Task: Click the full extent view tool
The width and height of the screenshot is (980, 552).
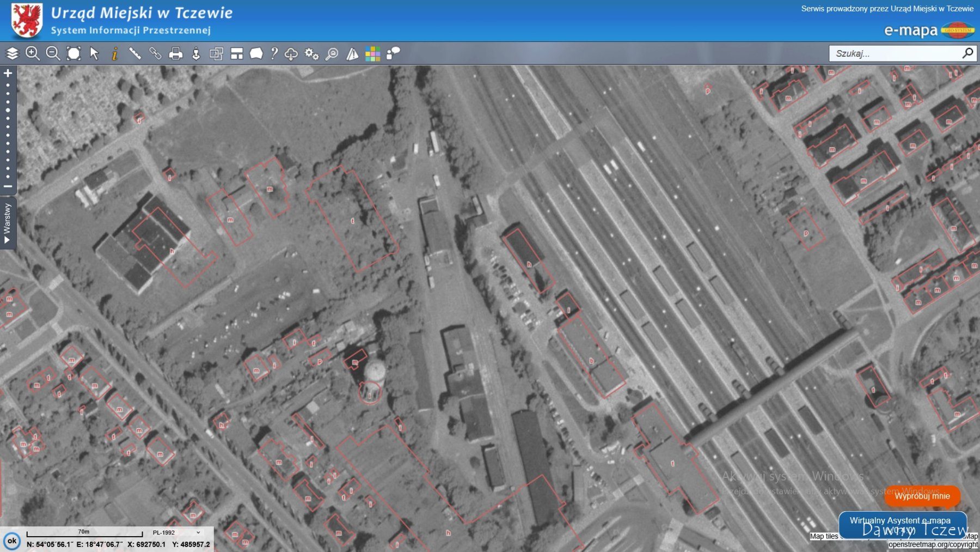Action: click(73, 53)
